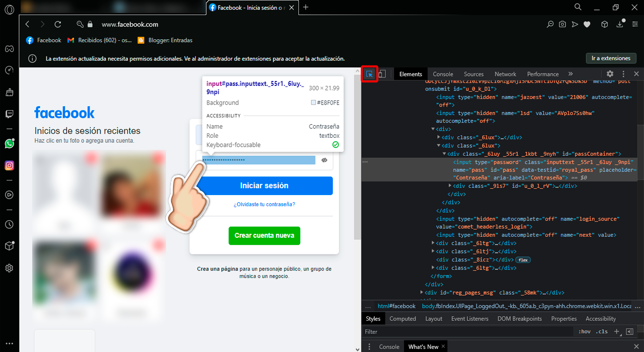Select the drawer Console tab
Screen dimensions: 644x352
pos(389,346)
